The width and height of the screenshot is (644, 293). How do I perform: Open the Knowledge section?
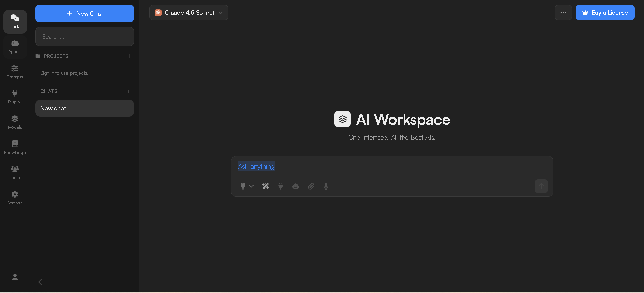tap(15, 148)
